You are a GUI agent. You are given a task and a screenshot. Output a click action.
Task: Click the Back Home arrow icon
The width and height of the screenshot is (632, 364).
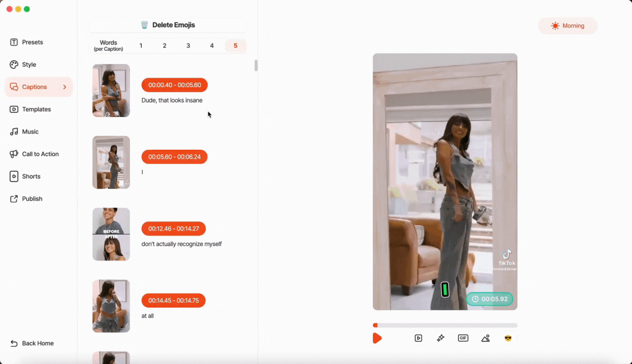tap(14, 343)
